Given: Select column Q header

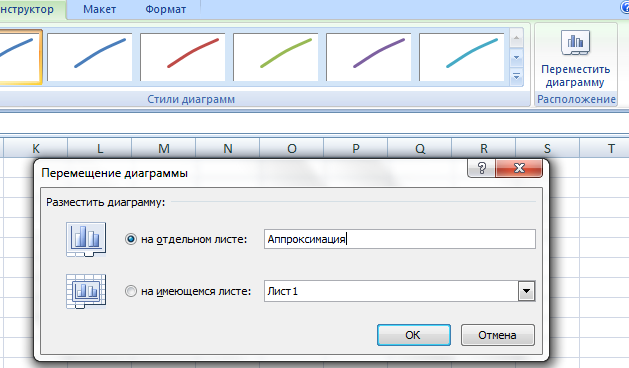Looking at the screenshot, I should (x=420, y=148).
